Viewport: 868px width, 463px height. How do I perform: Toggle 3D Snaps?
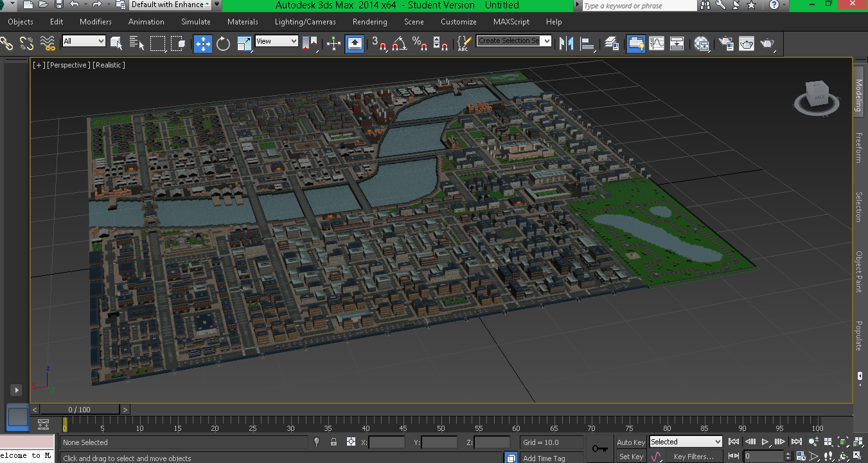point(379,44)
